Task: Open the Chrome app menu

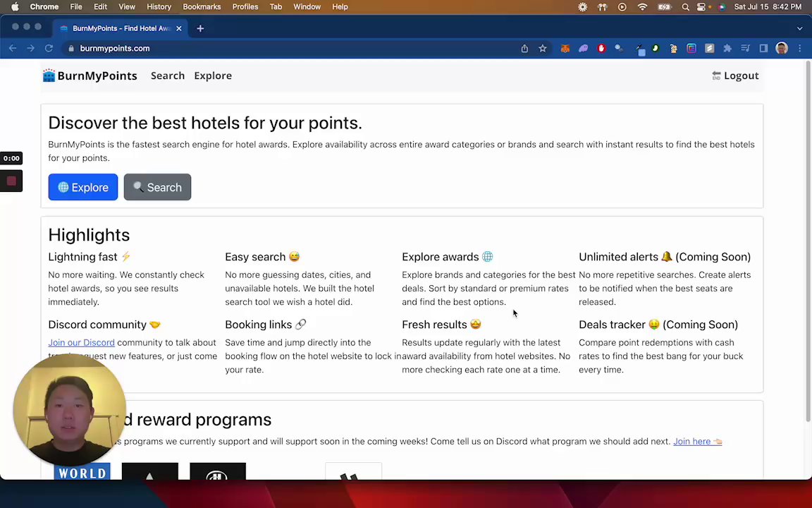Action: (44, 7)
